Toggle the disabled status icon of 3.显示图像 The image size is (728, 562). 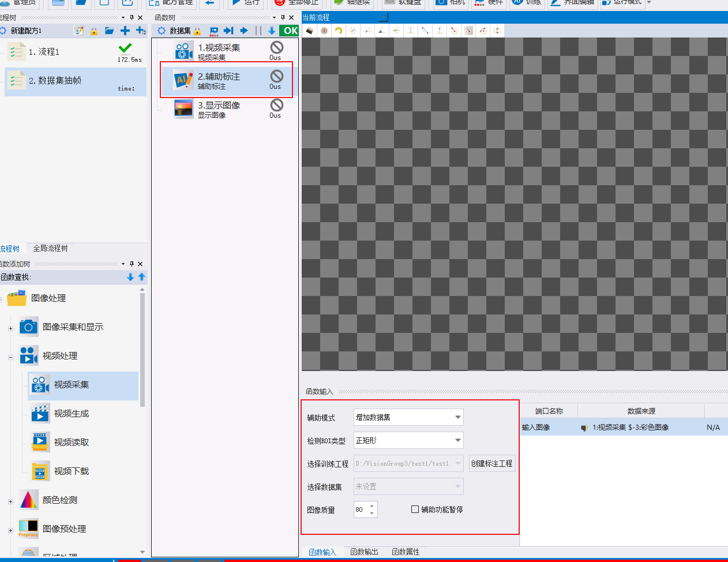pyautogui.click(x=277, y=105)
